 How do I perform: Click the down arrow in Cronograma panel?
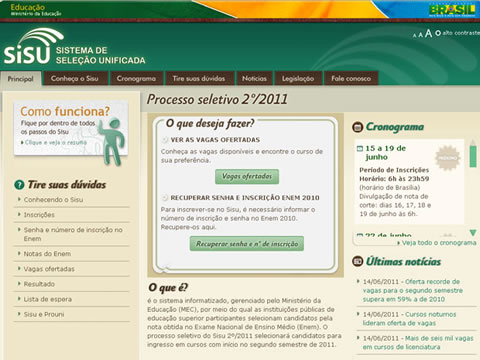[473, 232]
